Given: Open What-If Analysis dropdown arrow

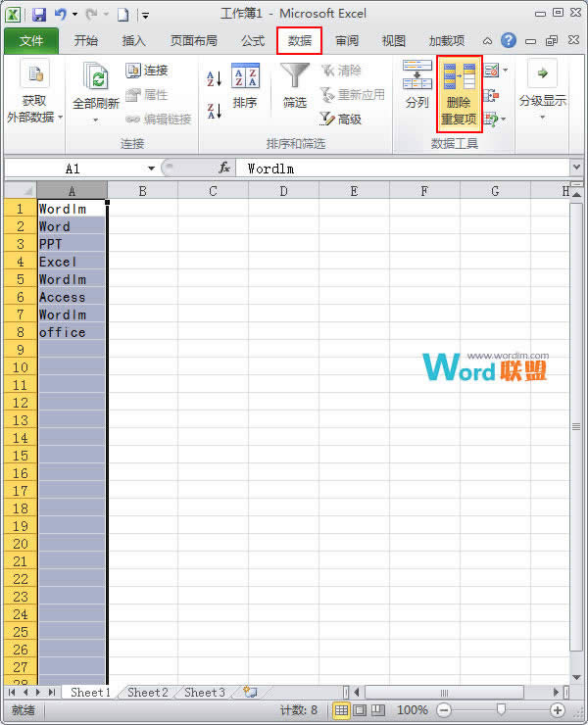Looking at the screenshot, I should (504, 120).
